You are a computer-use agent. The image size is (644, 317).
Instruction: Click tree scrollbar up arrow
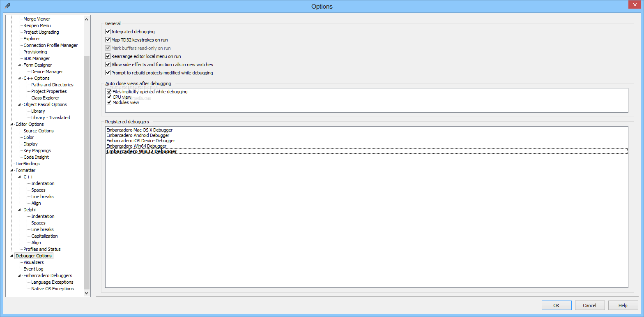point(86,19)
